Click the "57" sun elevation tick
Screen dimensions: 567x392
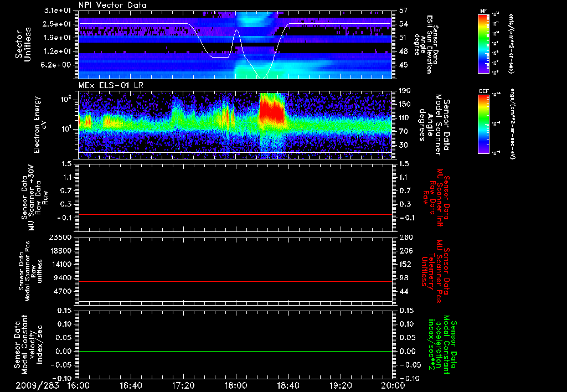pos(403,11)
